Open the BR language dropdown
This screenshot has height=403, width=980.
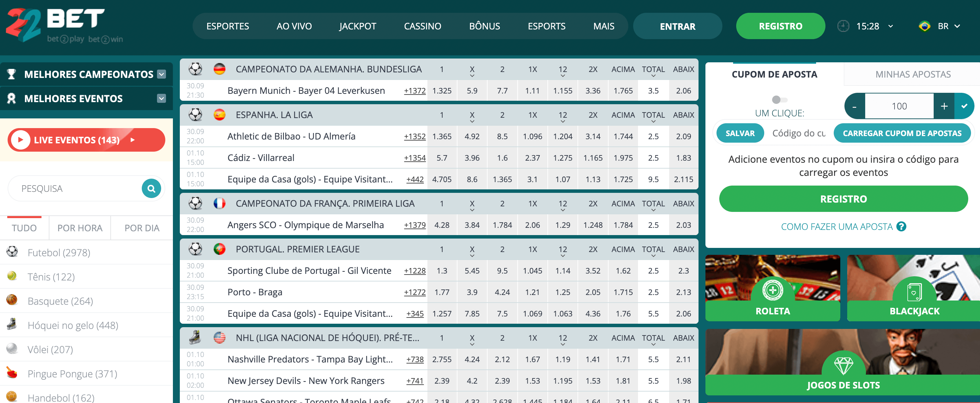click(957, 26)
